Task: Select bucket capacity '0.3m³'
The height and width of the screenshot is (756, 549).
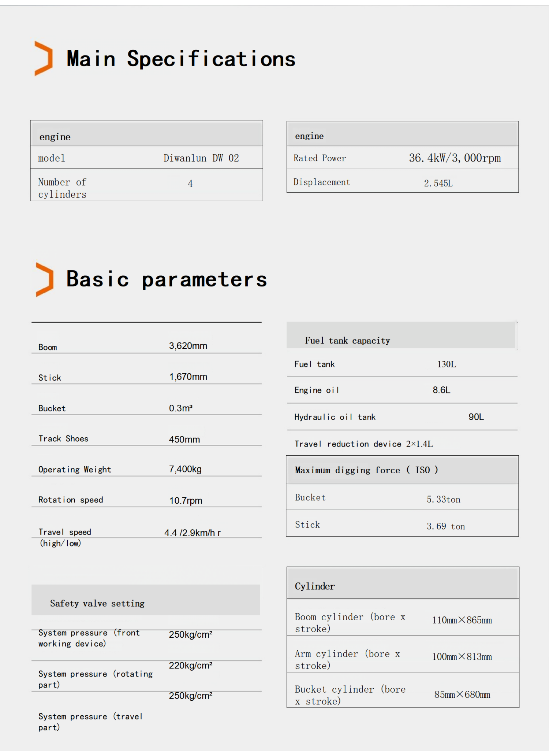Action: tap(181, 408)
